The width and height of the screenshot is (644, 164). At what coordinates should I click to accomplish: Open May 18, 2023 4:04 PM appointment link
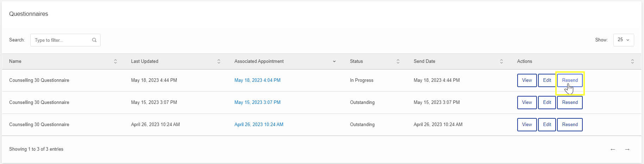coord(257,80)
